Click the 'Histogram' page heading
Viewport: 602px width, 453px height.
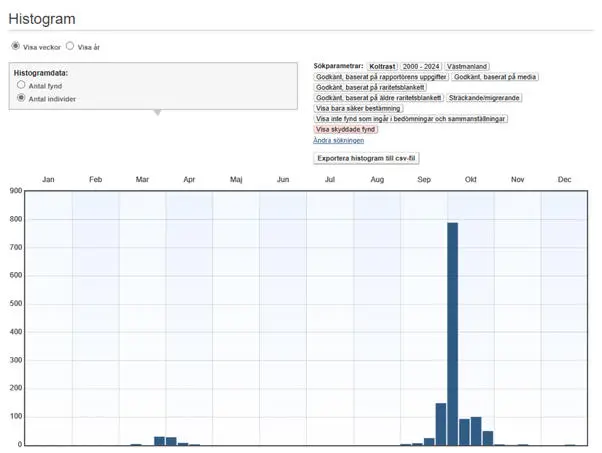click(41, 19)
